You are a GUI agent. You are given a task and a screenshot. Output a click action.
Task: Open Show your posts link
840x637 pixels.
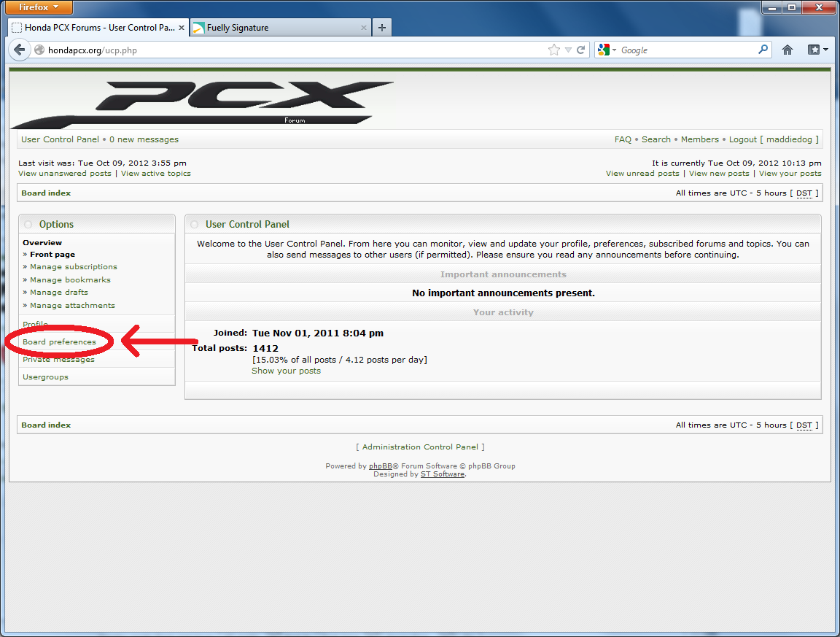(286, 371)
